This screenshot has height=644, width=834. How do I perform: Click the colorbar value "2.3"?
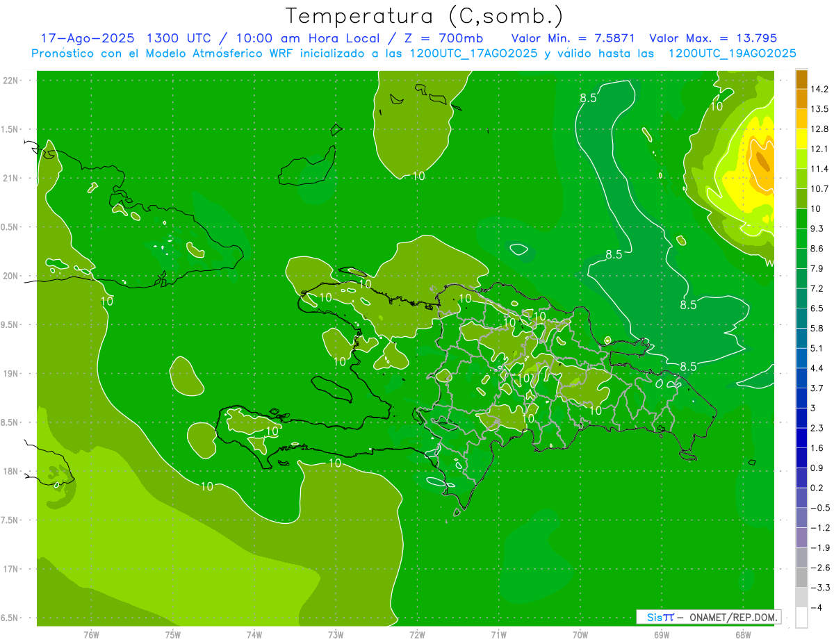(817, 428)
